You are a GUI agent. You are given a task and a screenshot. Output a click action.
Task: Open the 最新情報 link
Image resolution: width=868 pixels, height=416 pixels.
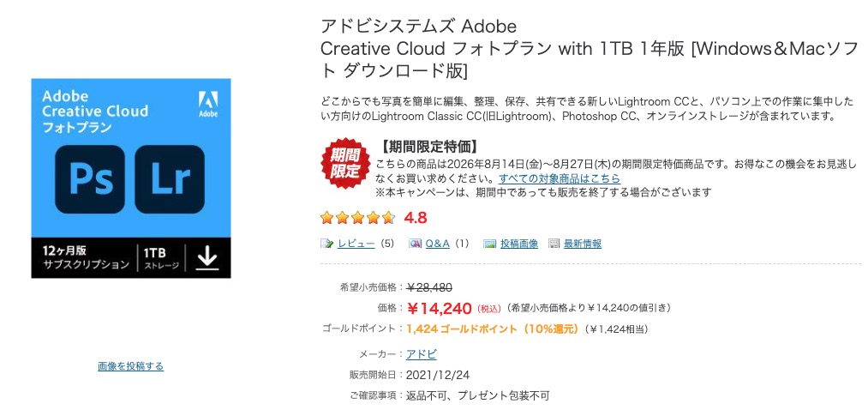click(x=583, y=244)
